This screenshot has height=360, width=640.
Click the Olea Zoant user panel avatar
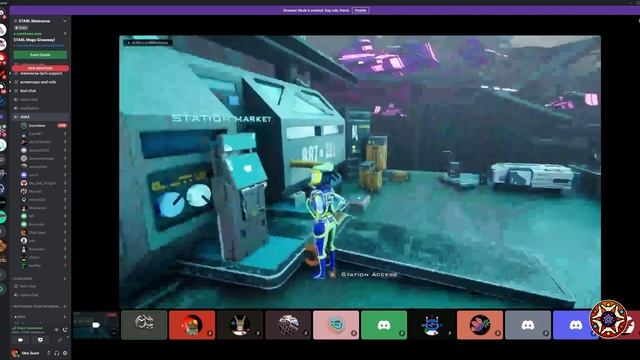[x=15, y=353]
